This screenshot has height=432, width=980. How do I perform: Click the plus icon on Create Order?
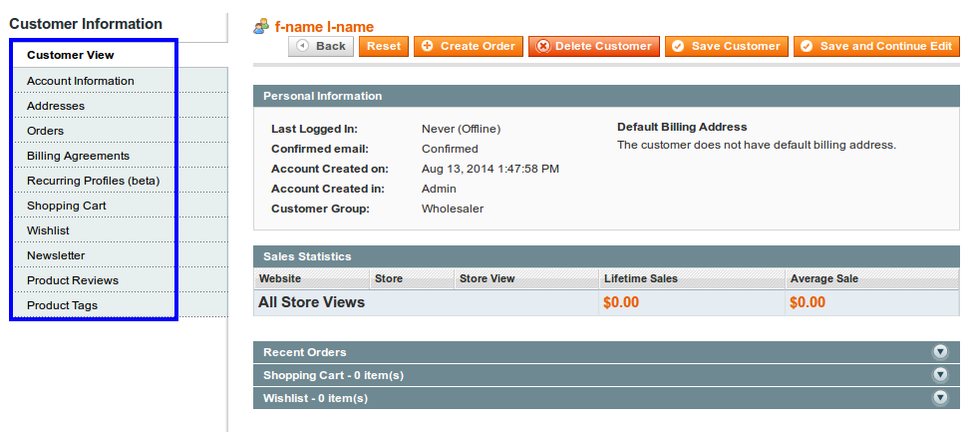pyautogui.click(x=428, y=46)
